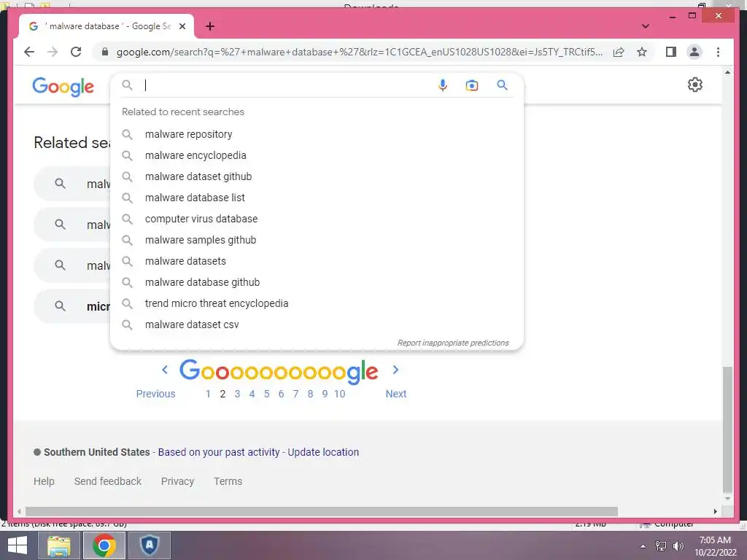Click the browser back arrow
Viewport: 747px width, 560px height.
tap(29, 52)
